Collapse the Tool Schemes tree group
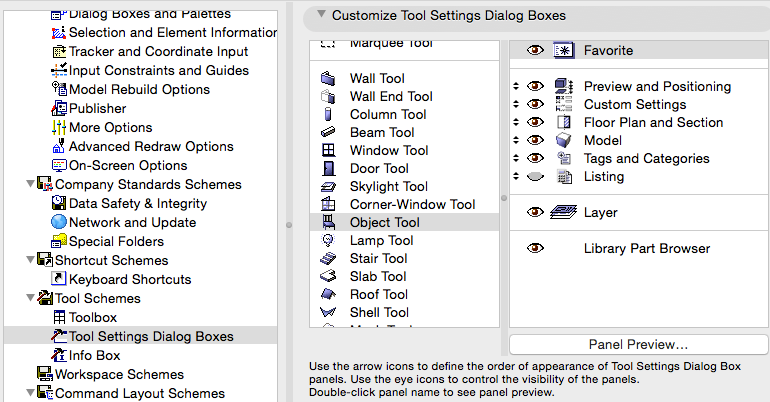The image size is (770, 402). click(x=29, y=298)
